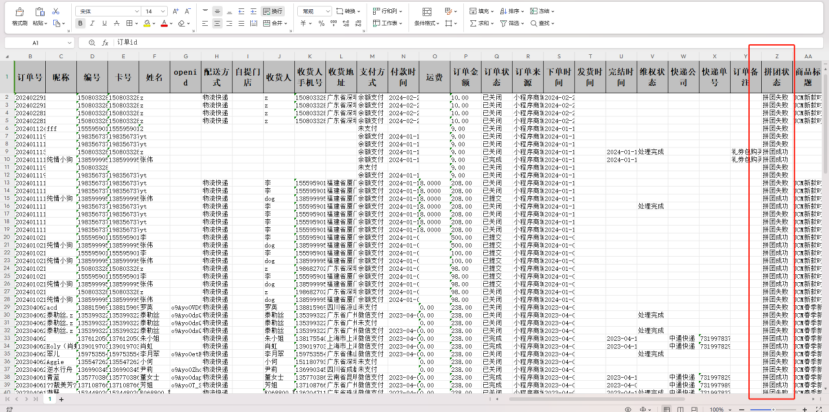Select sheet tab 1
This screenshot has height=412, width=829.
51,400
